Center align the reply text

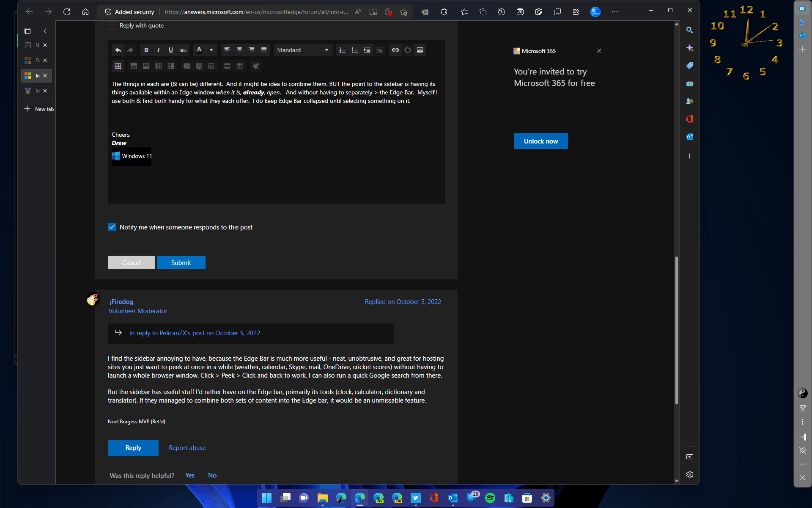pyautogui.click(x=239, y=50)
